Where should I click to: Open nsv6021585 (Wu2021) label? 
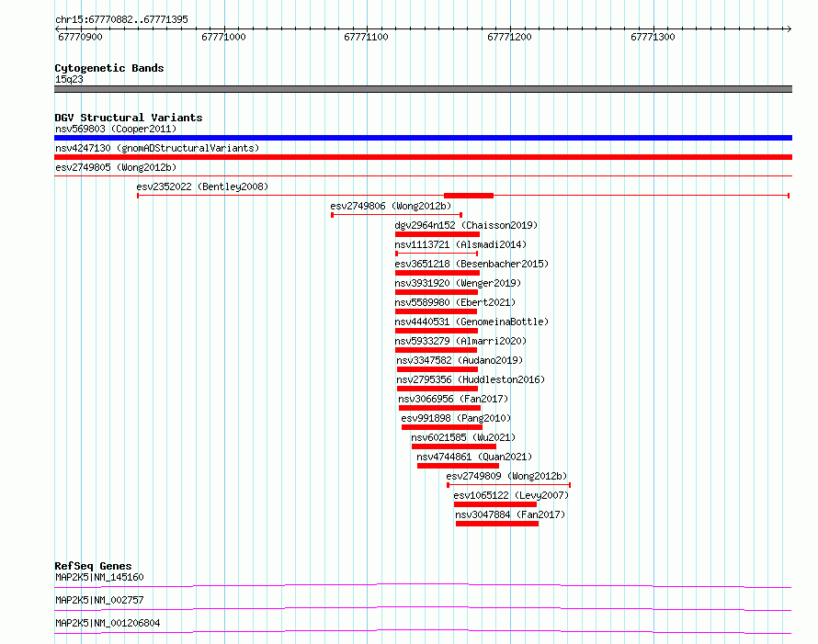point(463,437)
